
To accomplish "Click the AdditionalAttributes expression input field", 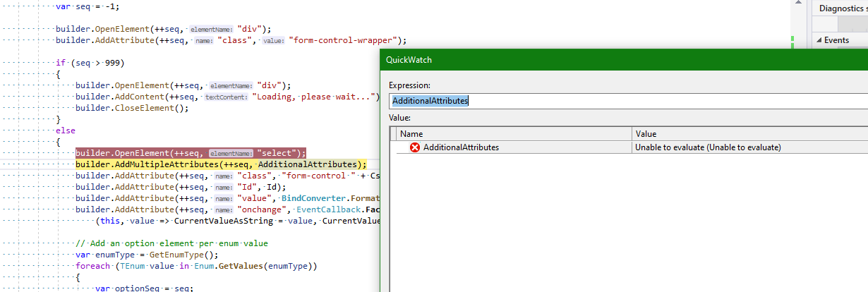I will 628,101.
